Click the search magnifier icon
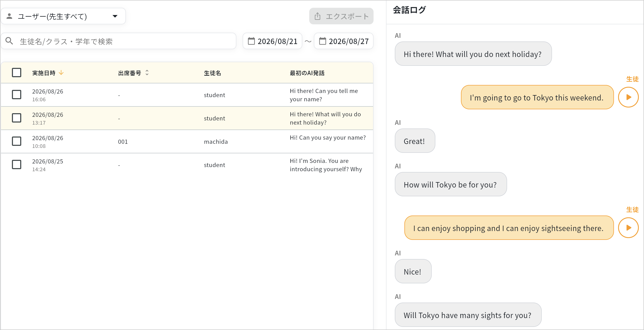The image size is (644, 330). click(x=9, y=41)
